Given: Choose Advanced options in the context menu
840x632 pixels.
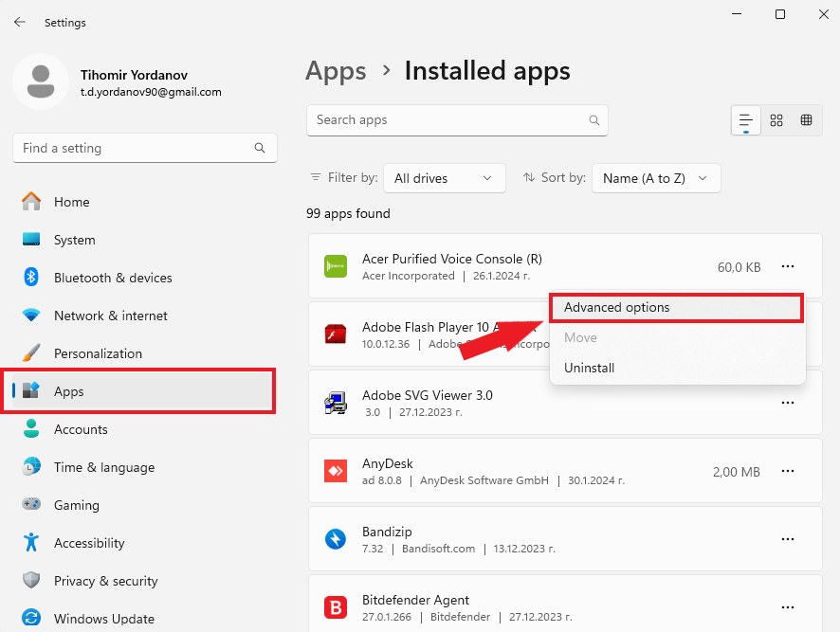Looking at the screenshot, I should (676, 307).
